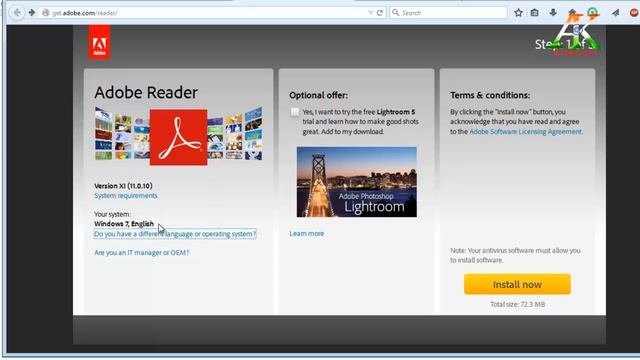Bookmark this page with the star icon
This screenshot has width=640, height=360.
click(518, 13)
